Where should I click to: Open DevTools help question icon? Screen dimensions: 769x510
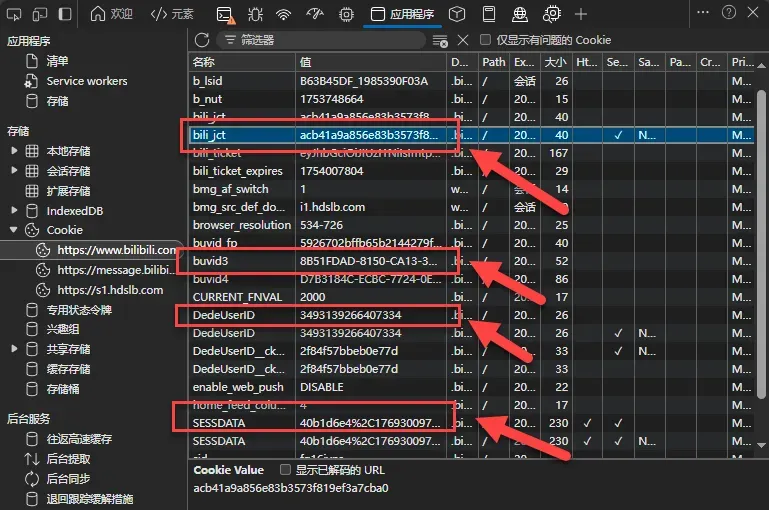729,12
